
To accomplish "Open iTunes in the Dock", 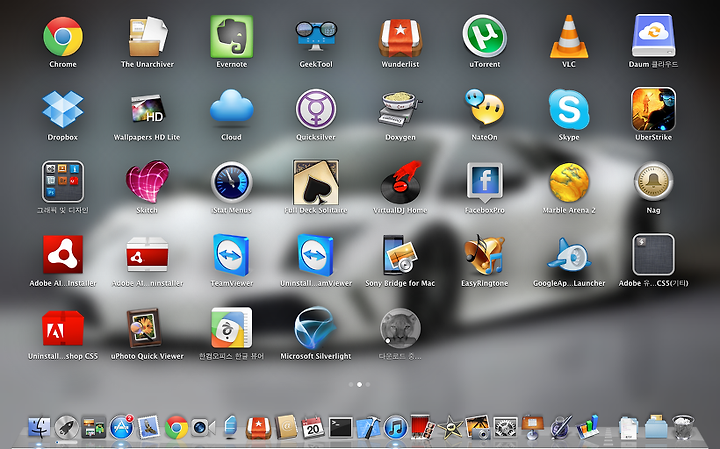I will (x=395, y=428).
